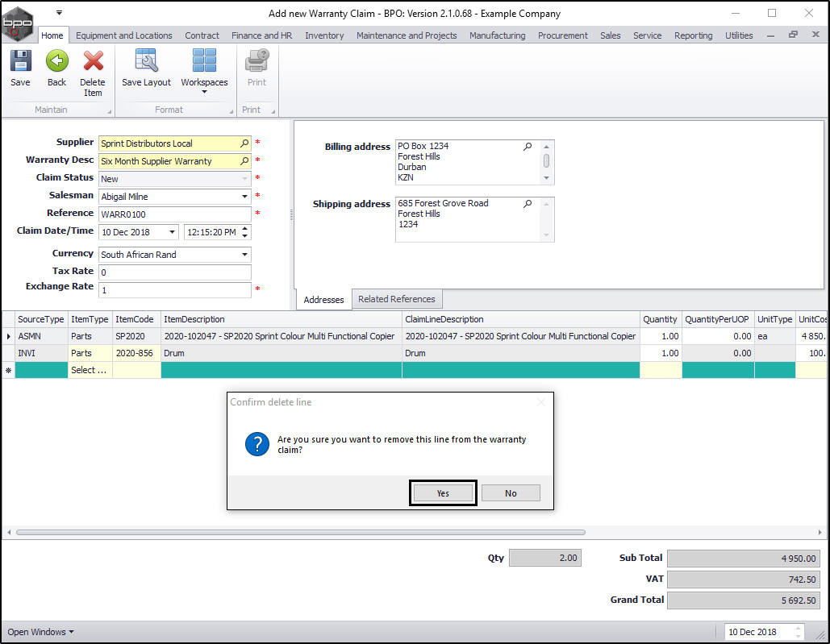Click the Warranty Desc search magnifier
Viewport: 830px width, 644px height.
pyautogui.click(x=244, y=160)
